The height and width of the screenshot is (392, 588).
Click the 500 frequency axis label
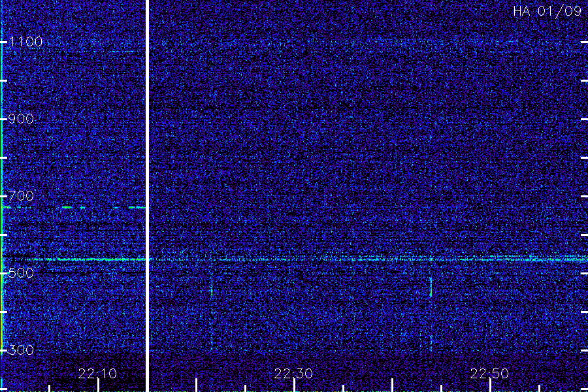21,272
